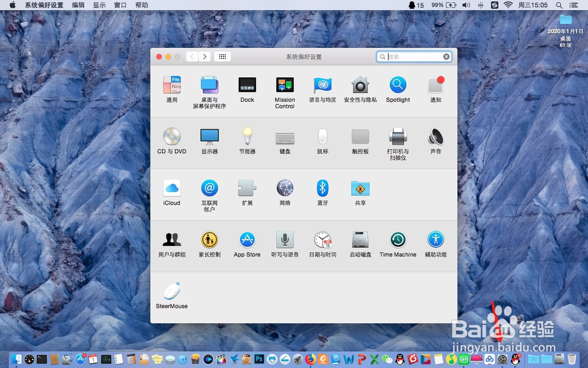Open Spotlight search from the menu bar
Viewport: 588px width, 368px height.
[x=559, y=5]
